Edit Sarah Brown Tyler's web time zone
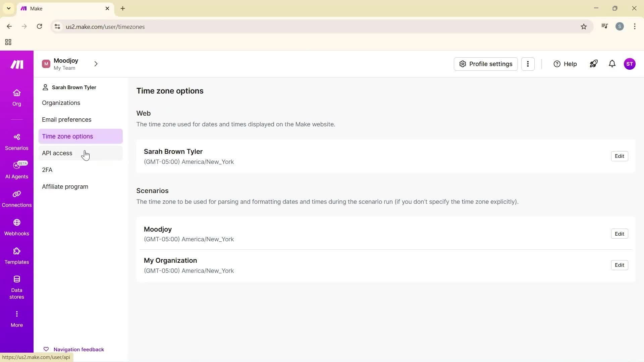This screenshot has height=362, width=644. [619, 156]
